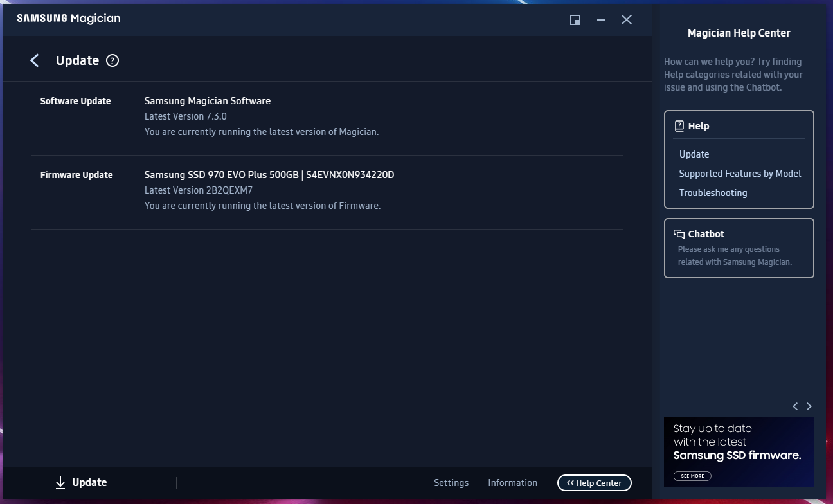
Task: Open the help question mark beside Update
Action: 112,60
